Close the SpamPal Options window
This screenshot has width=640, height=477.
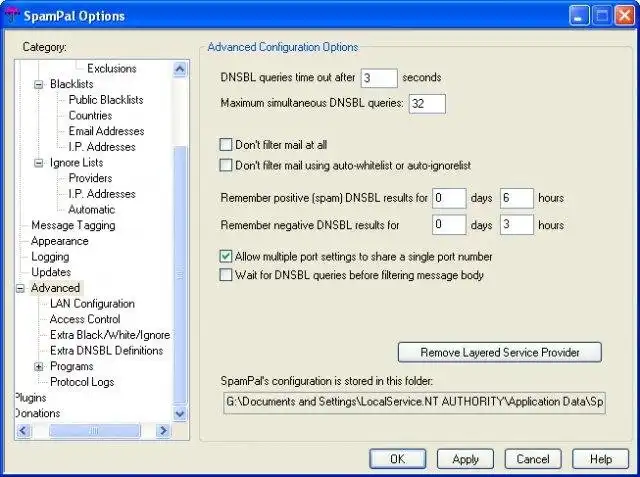tap(624, 16)
